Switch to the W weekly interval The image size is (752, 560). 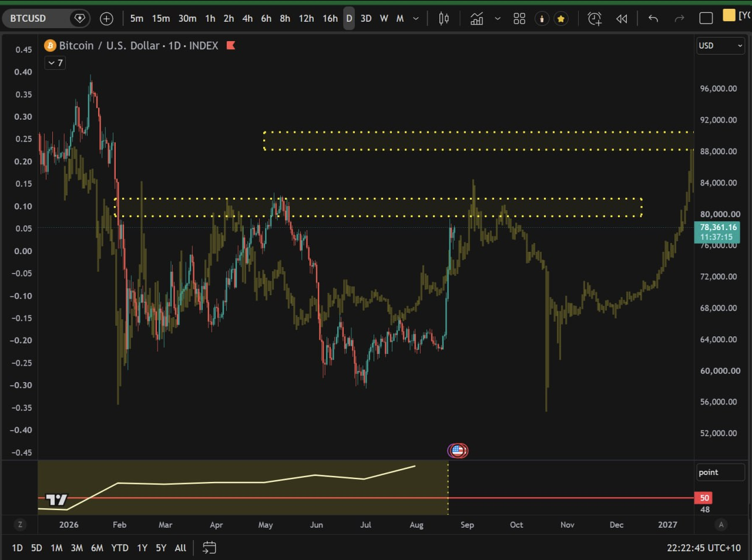[x=384, y=19]
